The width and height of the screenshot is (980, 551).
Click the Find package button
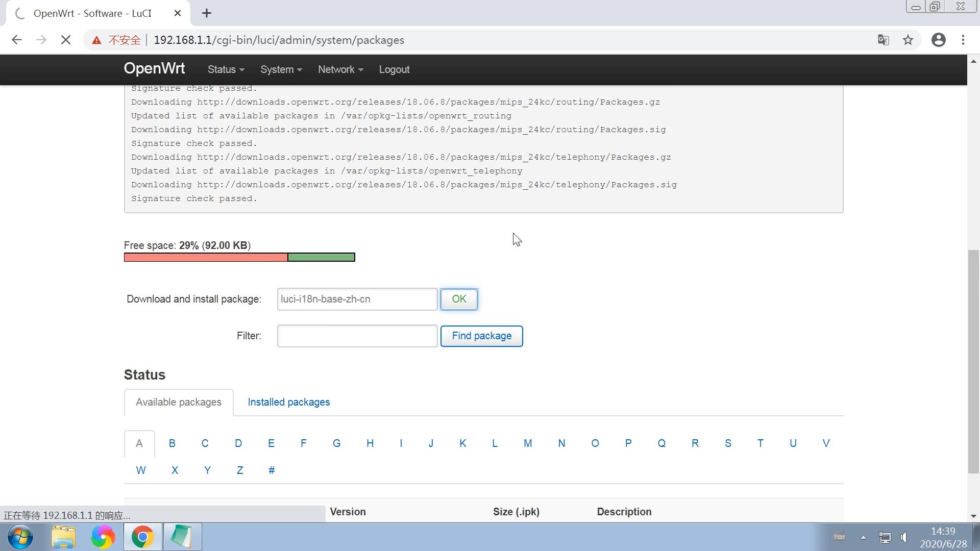(x=481, y=336)
